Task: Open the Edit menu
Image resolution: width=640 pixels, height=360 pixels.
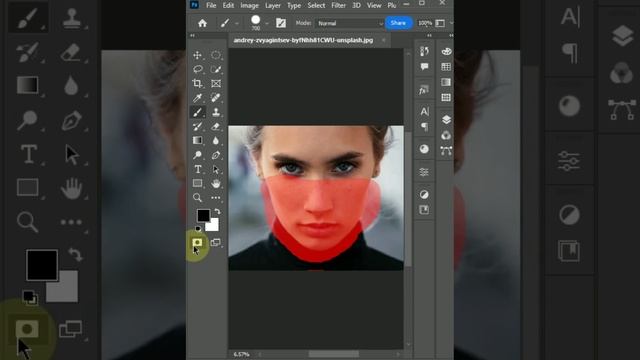Action: click(228, 5)
